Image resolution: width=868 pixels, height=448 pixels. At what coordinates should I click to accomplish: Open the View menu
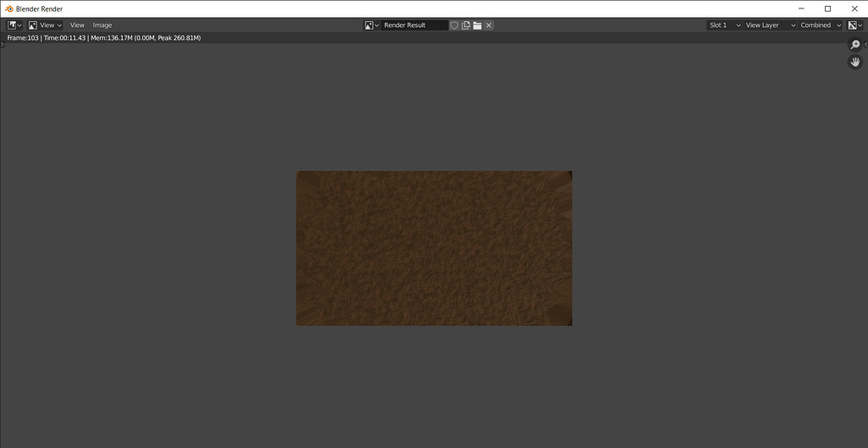77,25
